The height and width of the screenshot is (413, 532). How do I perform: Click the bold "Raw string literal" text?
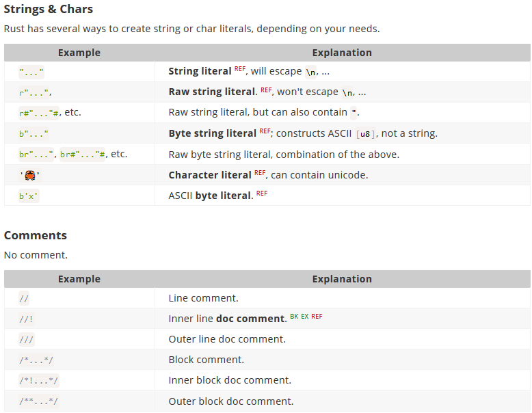pyautogui.click(x=212, y=92)
